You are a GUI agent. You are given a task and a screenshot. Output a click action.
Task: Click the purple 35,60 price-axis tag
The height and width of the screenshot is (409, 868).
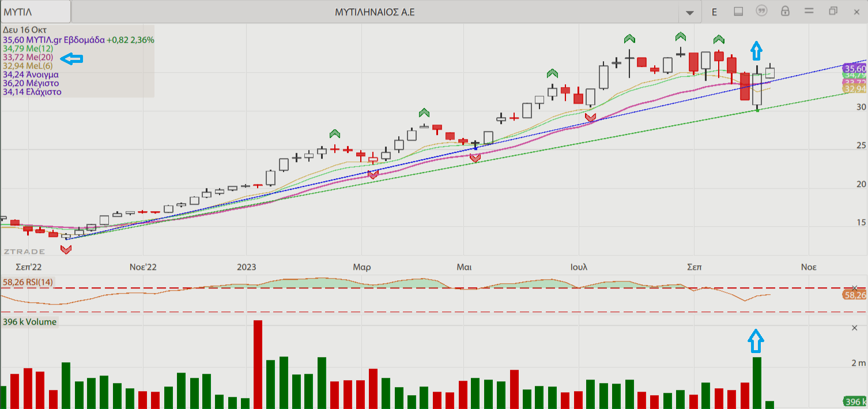point(855,68)
